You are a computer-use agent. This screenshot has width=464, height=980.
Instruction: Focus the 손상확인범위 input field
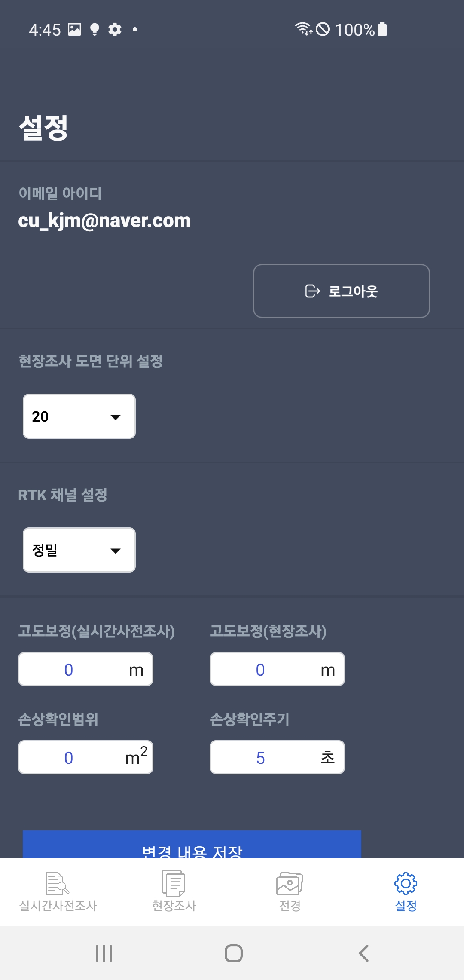[x=85, y=757]
